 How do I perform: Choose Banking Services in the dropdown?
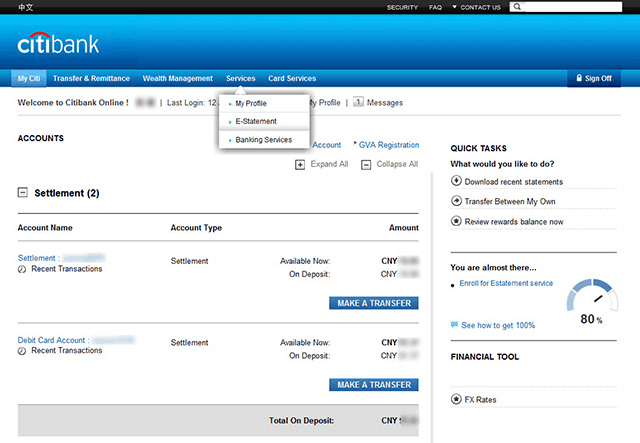tap(263, 140)
